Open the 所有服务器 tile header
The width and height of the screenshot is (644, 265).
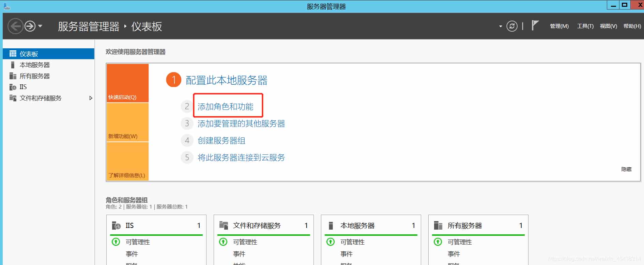(478, 226)
